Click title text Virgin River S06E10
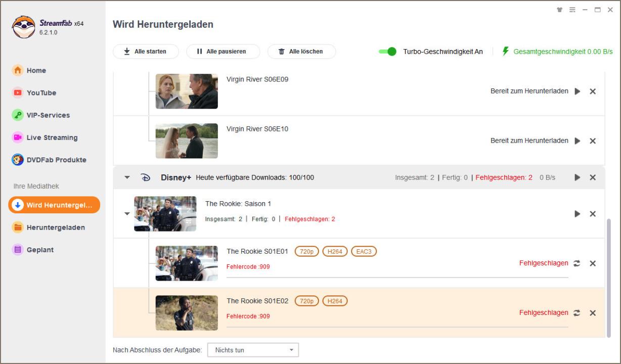Viewport: 621px width, 364px height. click(257, 129)
